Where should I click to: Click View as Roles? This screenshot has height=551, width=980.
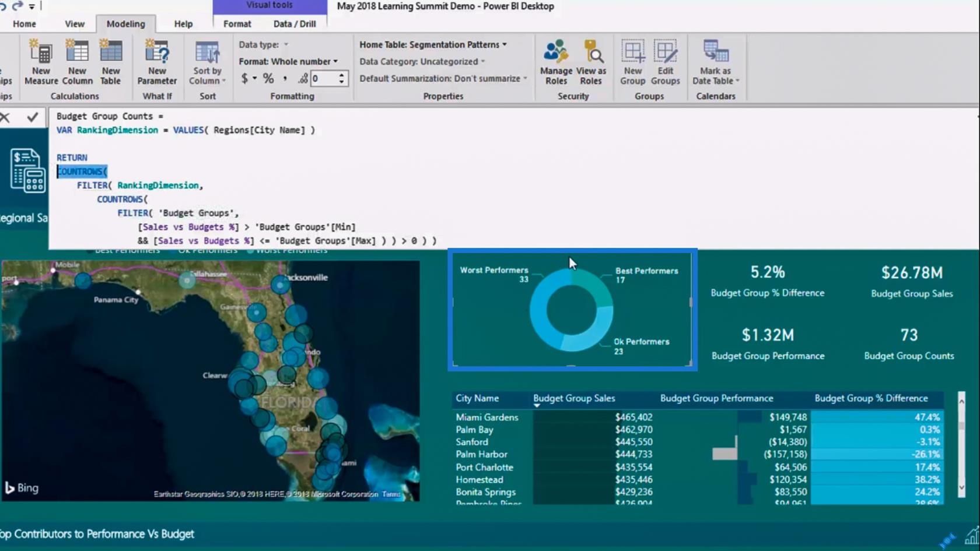tap(591, 62)
